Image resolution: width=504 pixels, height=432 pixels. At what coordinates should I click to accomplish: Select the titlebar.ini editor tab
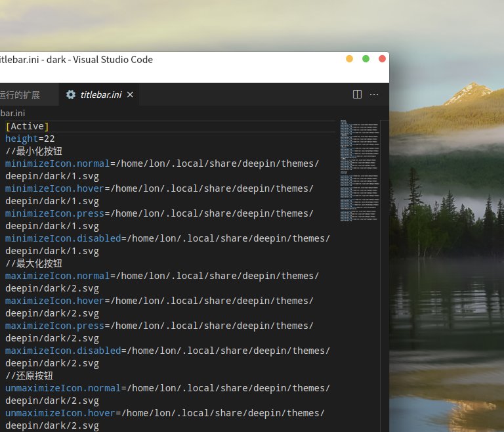coord(99,95)
